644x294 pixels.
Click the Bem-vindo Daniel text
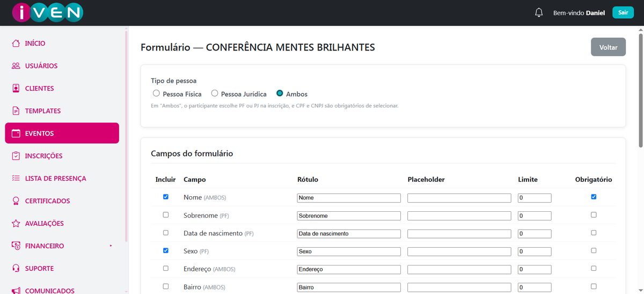[579, 12]
